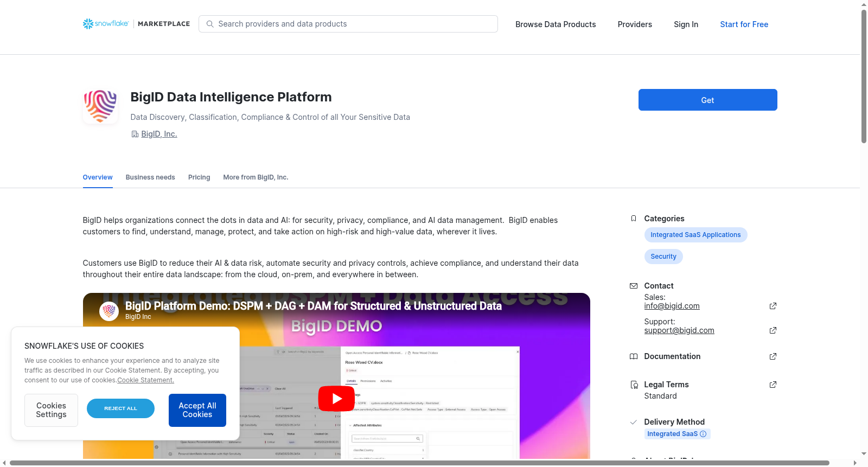
Task: Switch to the Overview tab
Action: click(98, 177)
